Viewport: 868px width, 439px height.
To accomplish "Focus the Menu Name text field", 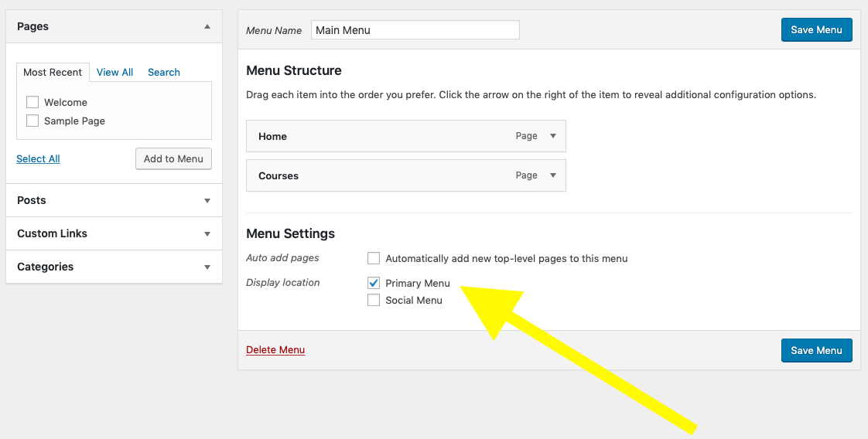I will click(x=415, y=30).
